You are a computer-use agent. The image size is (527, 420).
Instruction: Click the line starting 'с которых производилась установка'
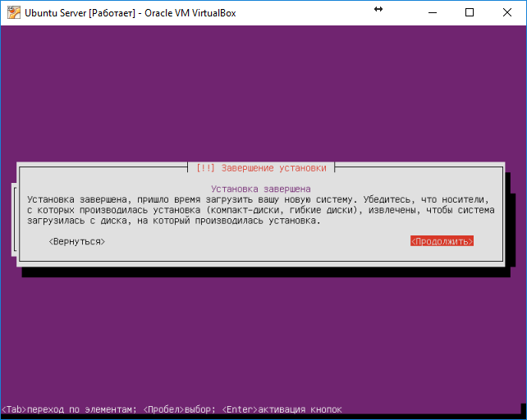(261, 210)
